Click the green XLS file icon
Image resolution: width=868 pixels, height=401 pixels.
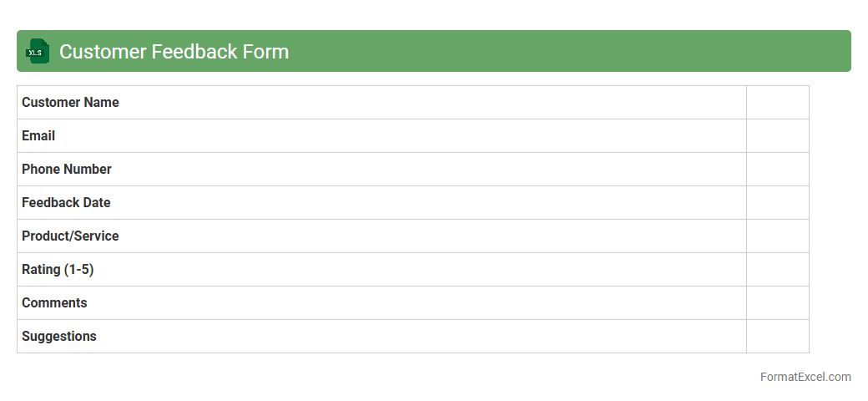coord(37,52)
